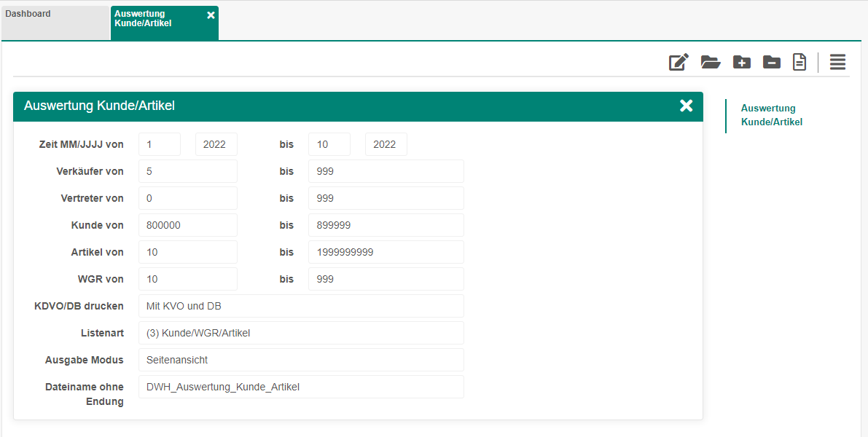
Task: Switch to the Dashboard tab
Action: [x=55, y=22]
